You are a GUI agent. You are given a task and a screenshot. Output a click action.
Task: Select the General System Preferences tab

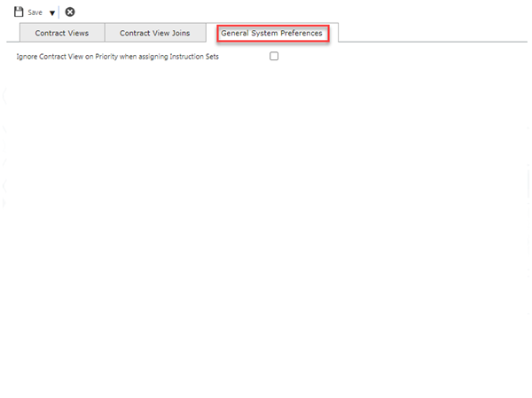[x=272, y=33]
